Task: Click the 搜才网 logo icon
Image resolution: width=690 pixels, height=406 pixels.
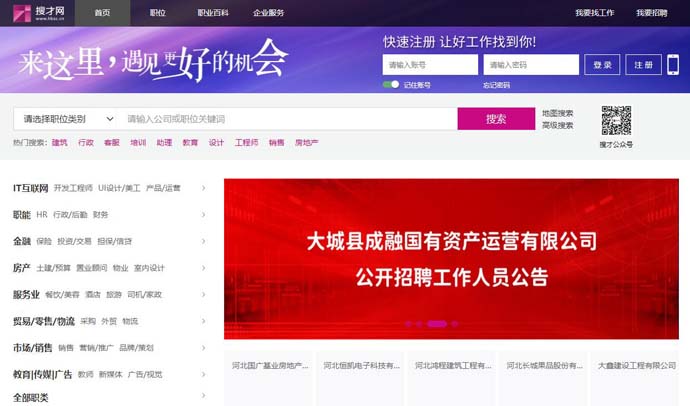Action: [x=22, y=13]
